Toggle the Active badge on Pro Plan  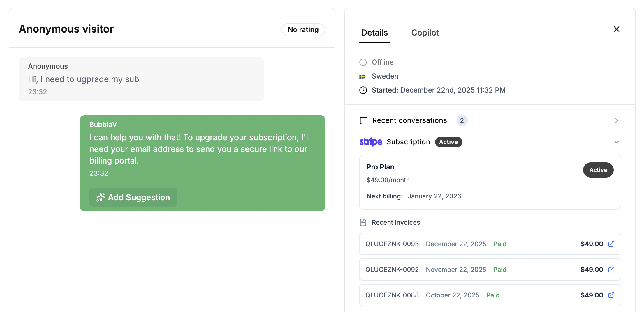coord(598,170)
